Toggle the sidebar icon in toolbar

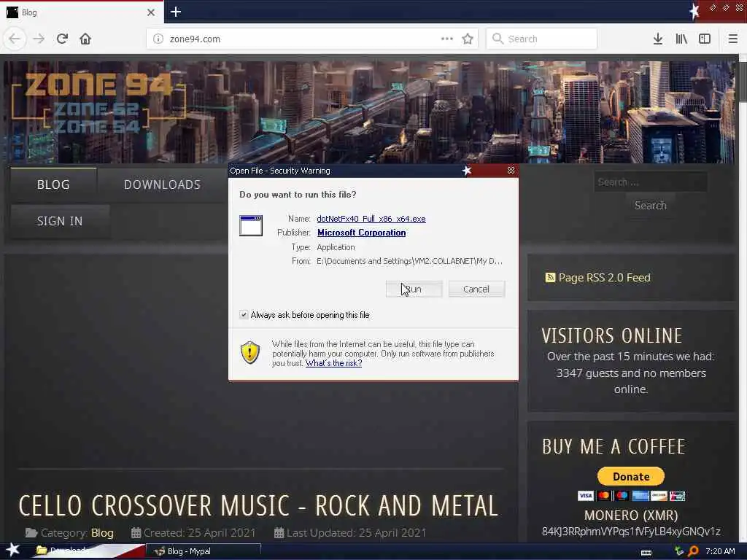[705, 39]
